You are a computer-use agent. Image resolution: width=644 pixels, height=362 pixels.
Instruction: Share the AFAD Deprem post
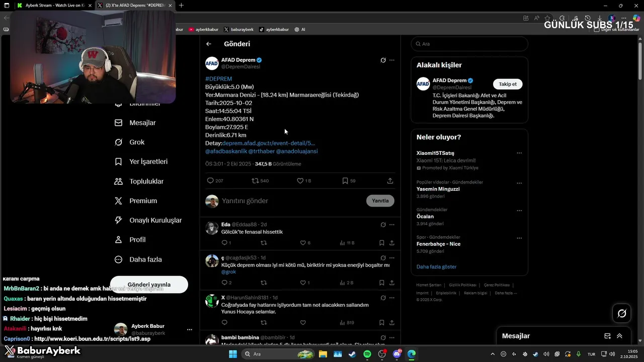(x=390, y=180)
